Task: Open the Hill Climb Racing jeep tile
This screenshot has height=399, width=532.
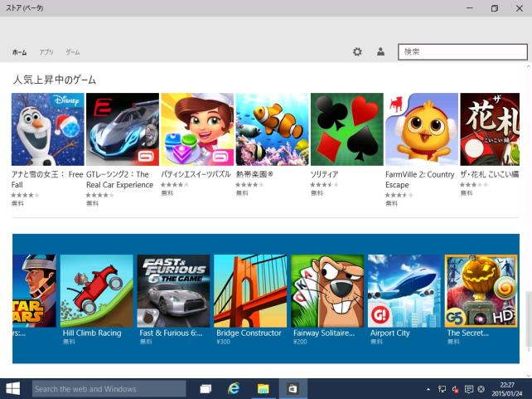Action: (x=97, y=290)
